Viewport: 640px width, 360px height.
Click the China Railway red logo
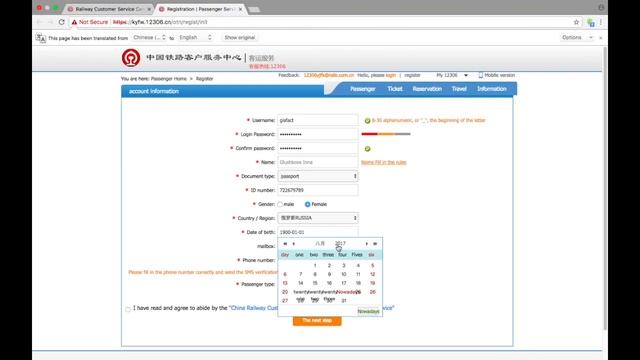131,58
